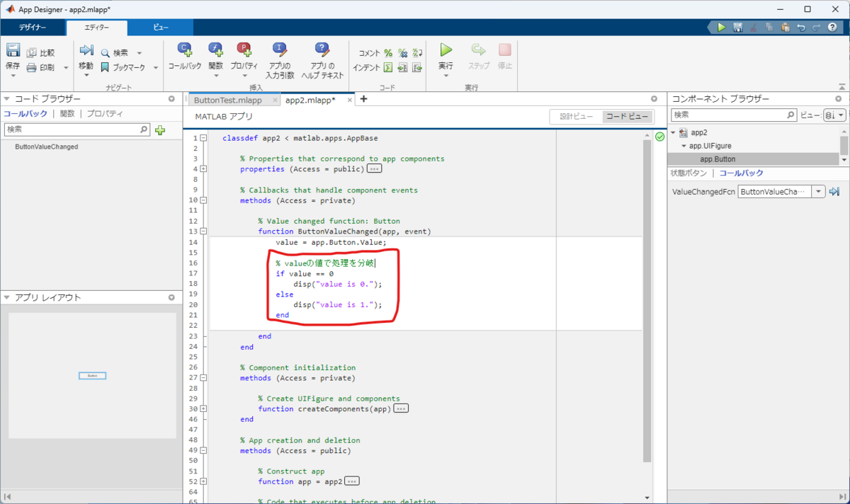
Task: Select app.Button in the component tree
Action: 718,159
